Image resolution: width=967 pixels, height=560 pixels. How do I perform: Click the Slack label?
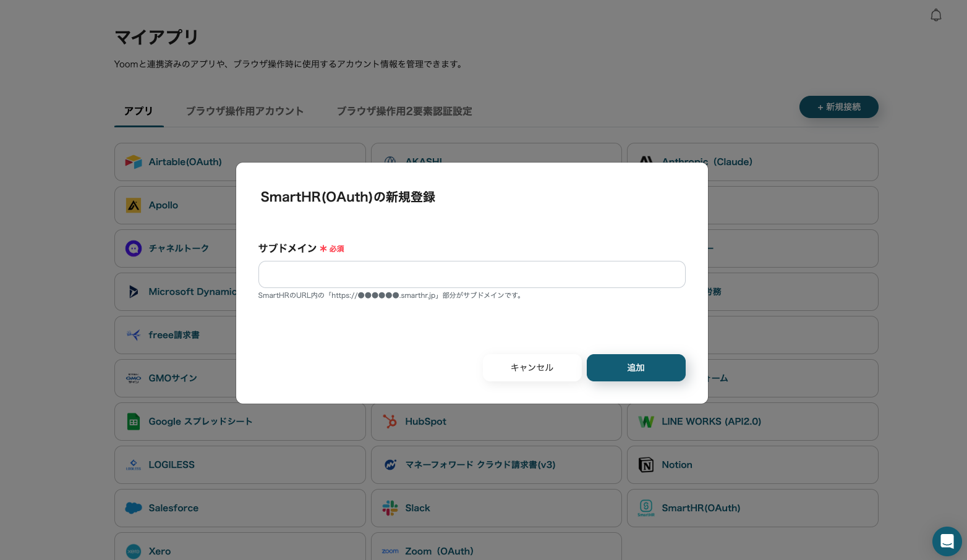point(418,508)
